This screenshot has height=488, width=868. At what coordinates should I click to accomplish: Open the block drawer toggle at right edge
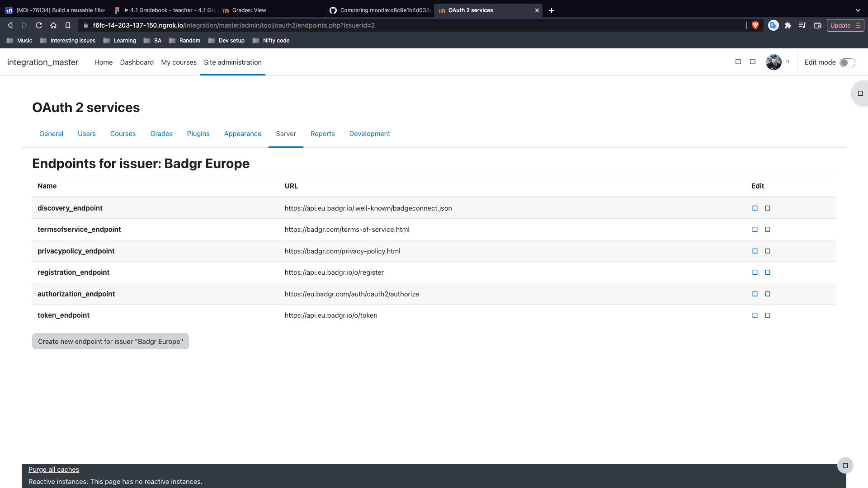coord(860,94)
